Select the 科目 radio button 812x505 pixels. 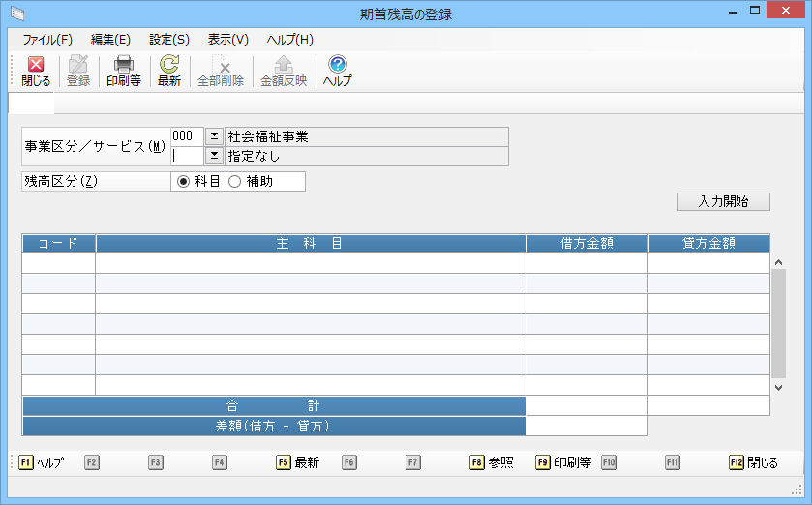184,182
